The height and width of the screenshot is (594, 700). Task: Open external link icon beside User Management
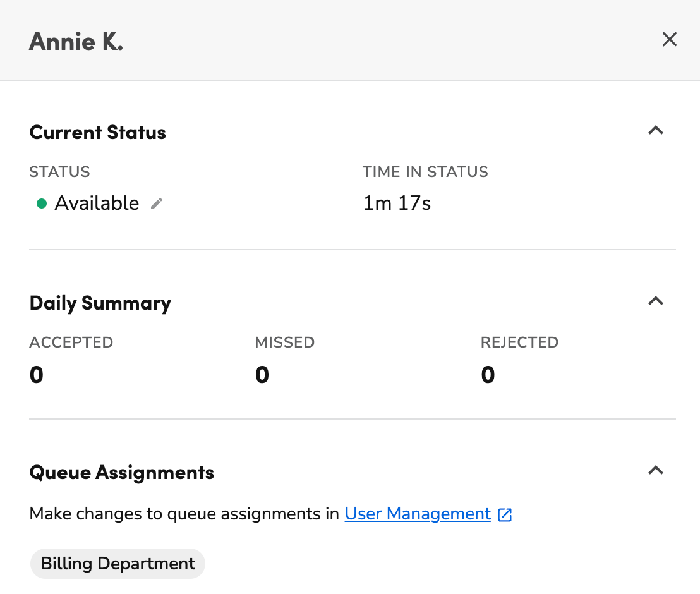click(505, 514)
